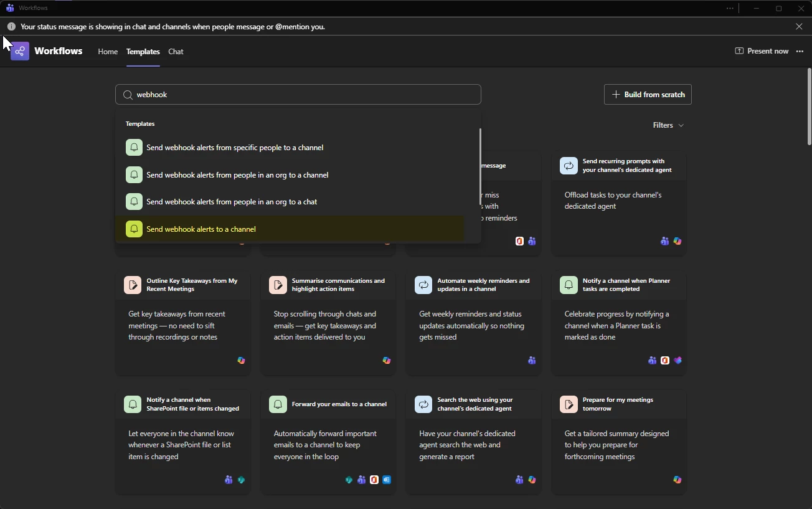Open the Chat tab
Screen dimensions: 812x509
(176, 52)
